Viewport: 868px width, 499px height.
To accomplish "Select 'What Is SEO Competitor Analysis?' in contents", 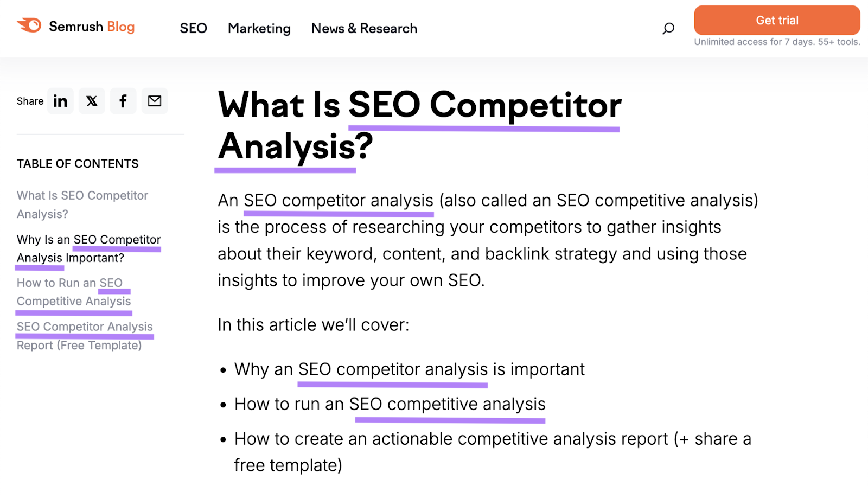I will (x=82, y=204).
